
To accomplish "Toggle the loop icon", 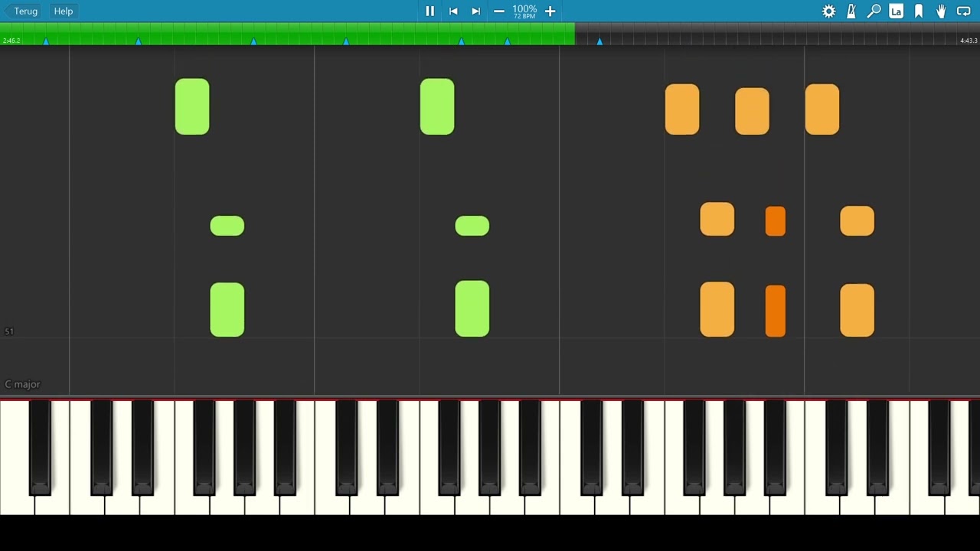I will click(x=964, y=11).
